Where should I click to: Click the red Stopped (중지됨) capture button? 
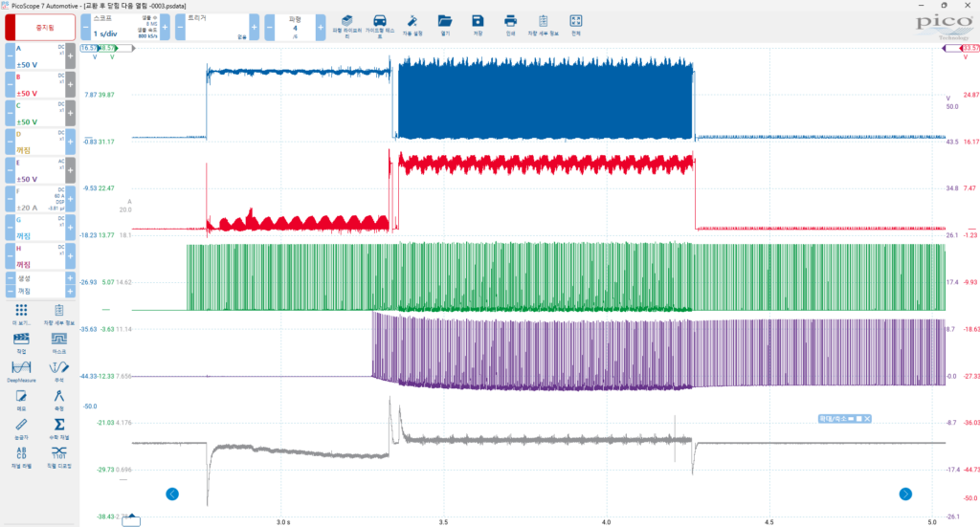(x=38, y=27)
